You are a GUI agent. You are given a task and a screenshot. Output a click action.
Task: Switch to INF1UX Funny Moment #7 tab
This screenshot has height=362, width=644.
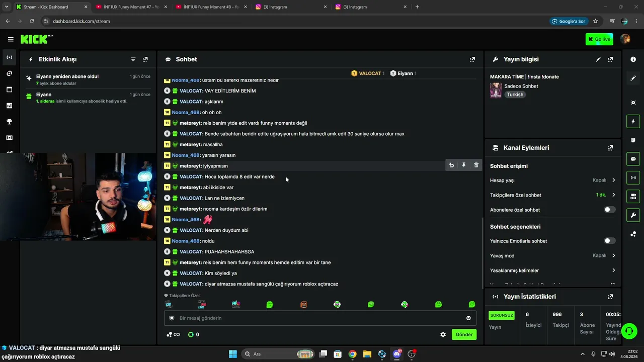[x=132, y=7]
